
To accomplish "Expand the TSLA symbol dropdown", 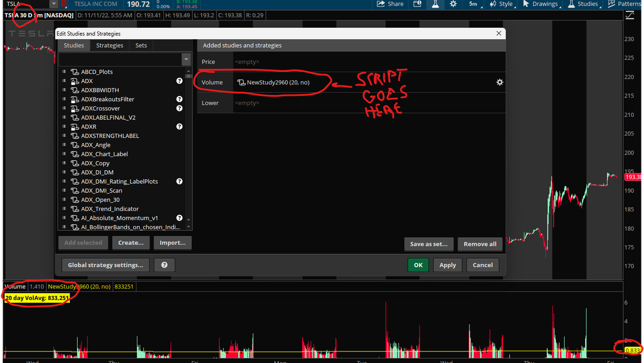I will (53, 4).
